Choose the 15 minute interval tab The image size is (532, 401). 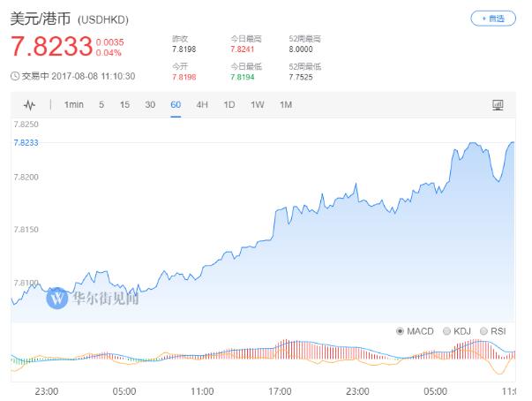[x=124, y=105]
